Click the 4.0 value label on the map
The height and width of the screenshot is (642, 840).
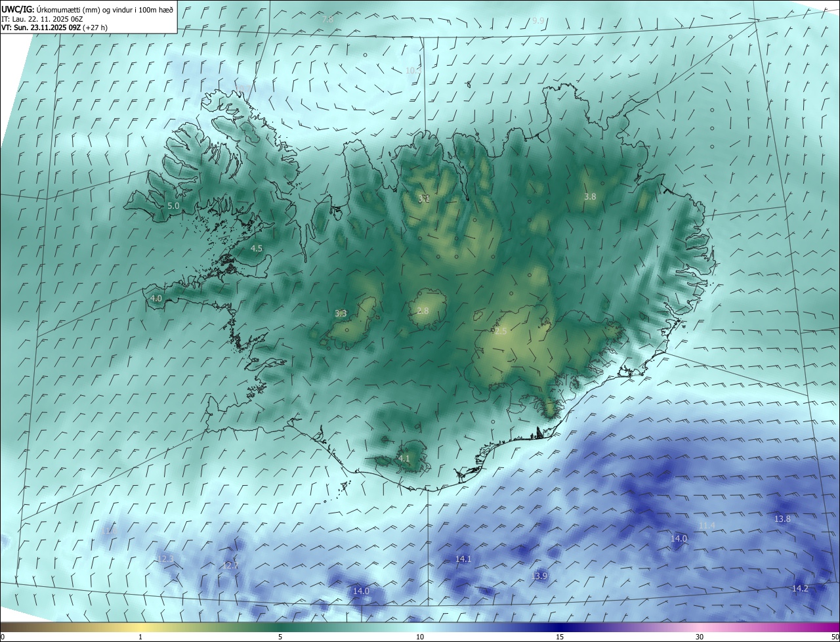click(x=156, y=299)
